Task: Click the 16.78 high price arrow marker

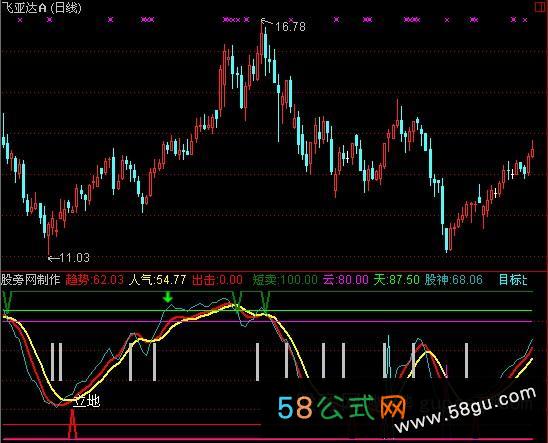Action: click(284, 26)
